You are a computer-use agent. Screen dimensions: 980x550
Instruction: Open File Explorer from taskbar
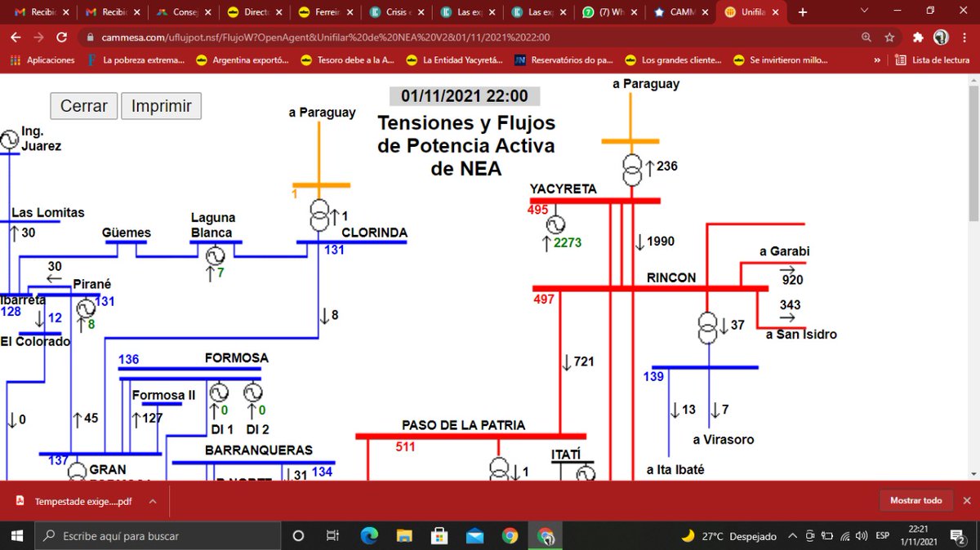(405, 536)
